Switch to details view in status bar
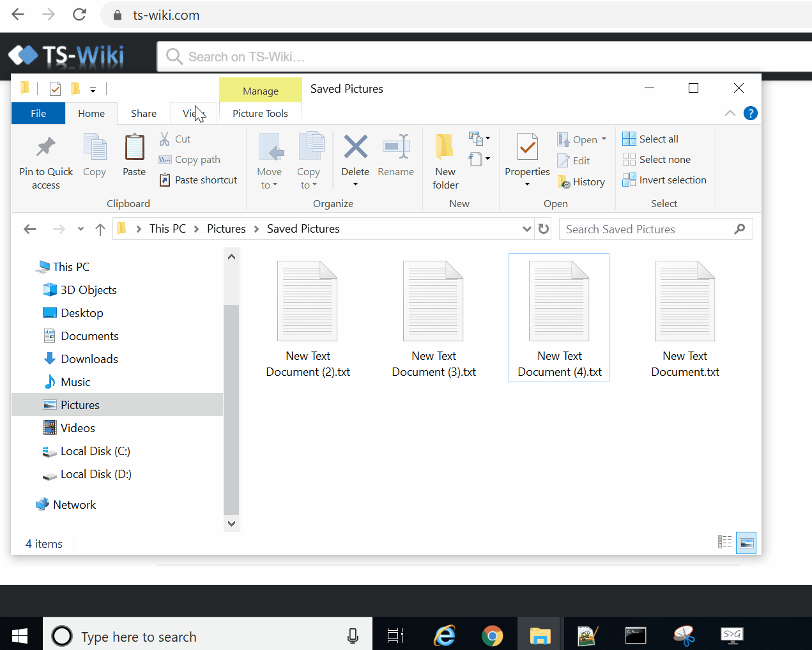The width and height of the screenshot is (812, 650). (x=725, y=543)
